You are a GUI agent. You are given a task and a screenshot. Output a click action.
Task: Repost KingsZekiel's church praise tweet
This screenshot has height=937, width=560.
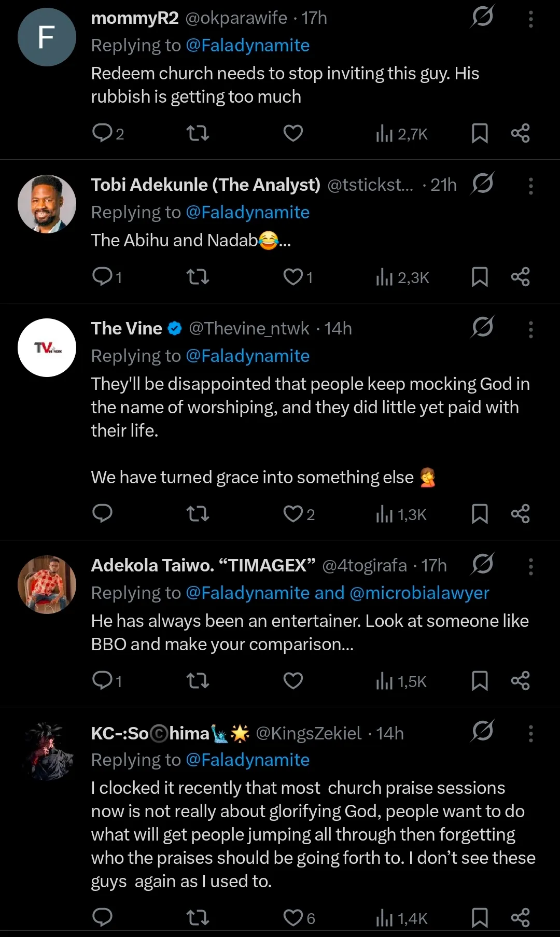point(198,917)
